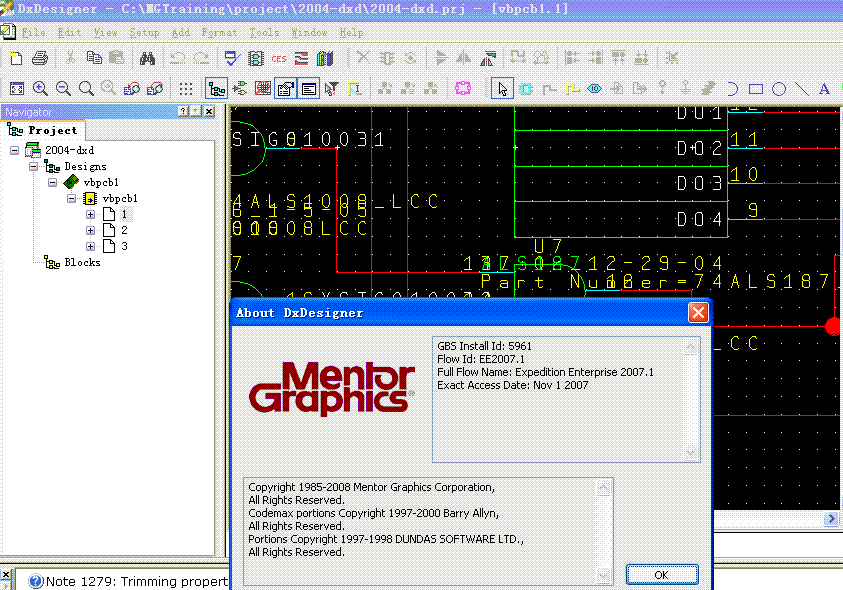
Task: Collapse the 2004-dxd project root node
Action: [x=15, y=150]
